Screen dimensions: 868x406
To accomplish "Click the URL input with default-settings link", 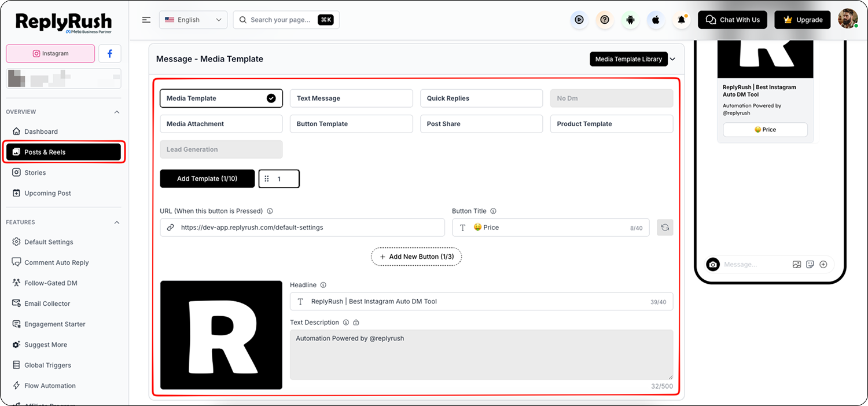I will [302, 228].
